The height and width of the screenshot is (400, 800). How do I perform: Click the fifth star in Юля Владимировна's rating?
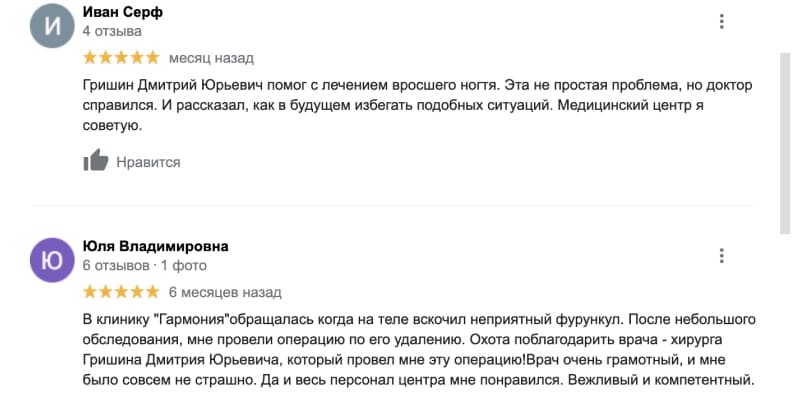click(x=153, y=292)
